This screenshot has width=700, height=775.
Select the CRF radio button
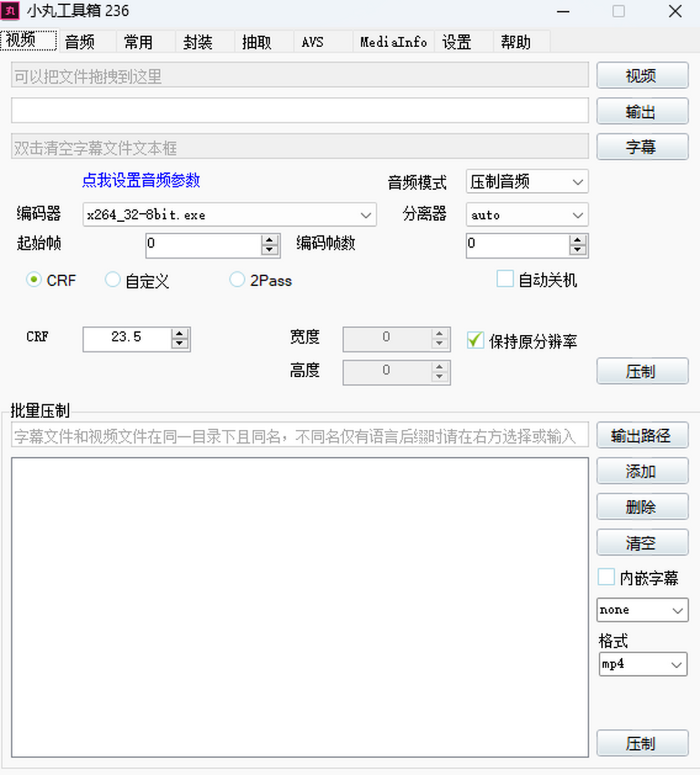tap(34, 280)
